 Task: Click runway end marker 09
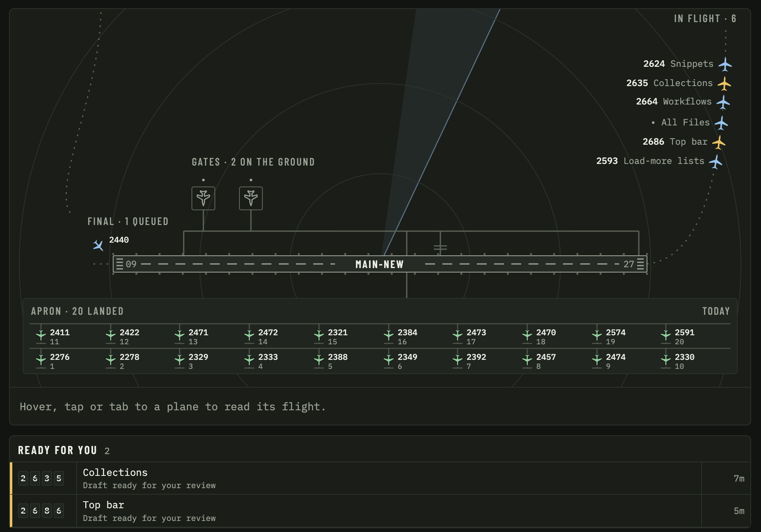(x=131, y=264)
